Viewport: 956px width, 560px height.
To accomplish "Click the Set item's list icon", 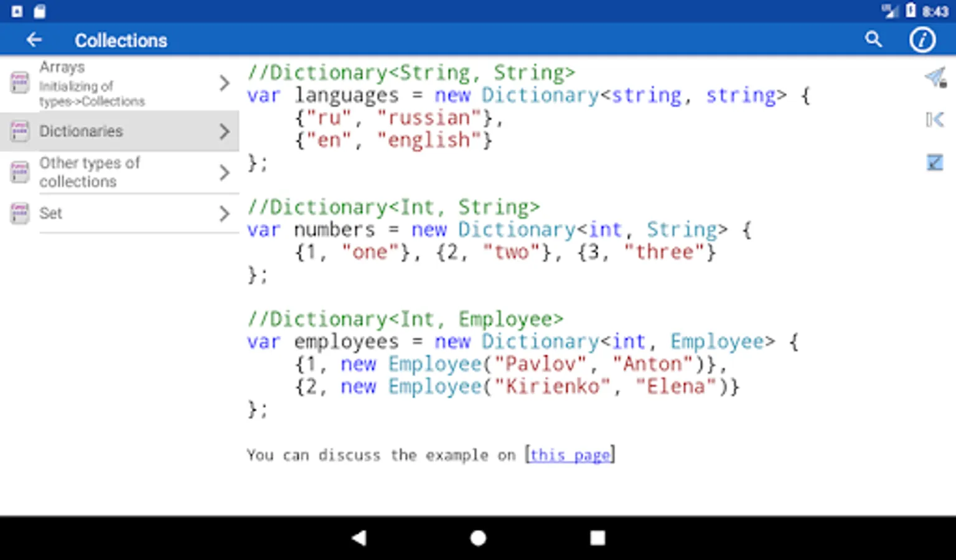I will 20,213.
